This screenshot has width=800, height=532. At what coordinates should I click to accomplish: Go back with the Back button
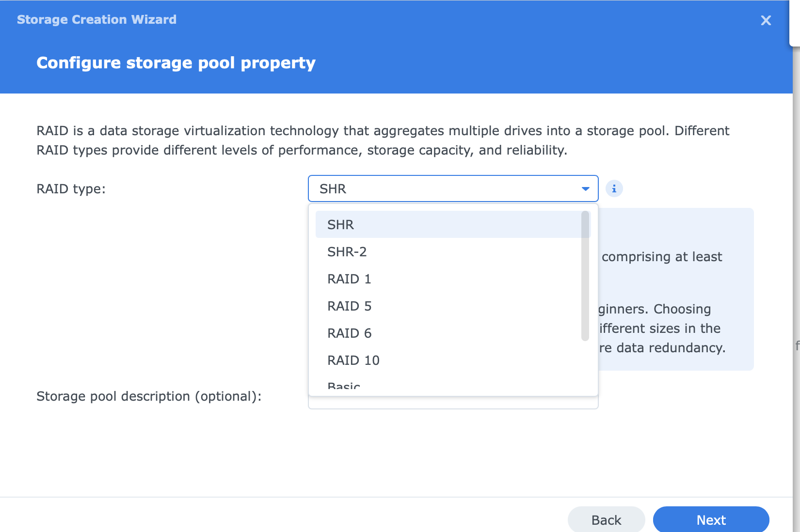point(606,520)
